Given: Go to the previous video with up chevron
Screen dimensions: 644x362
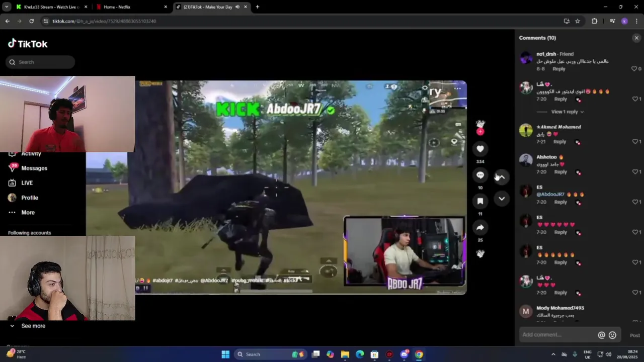Looking at the screenshot, I should click(502, 177).
